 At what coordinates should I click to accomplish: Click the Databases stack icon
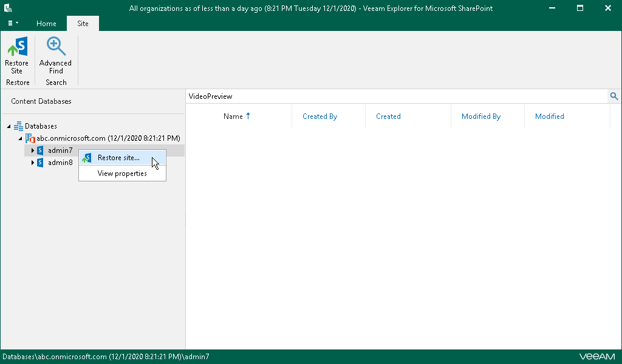[18, 126]
